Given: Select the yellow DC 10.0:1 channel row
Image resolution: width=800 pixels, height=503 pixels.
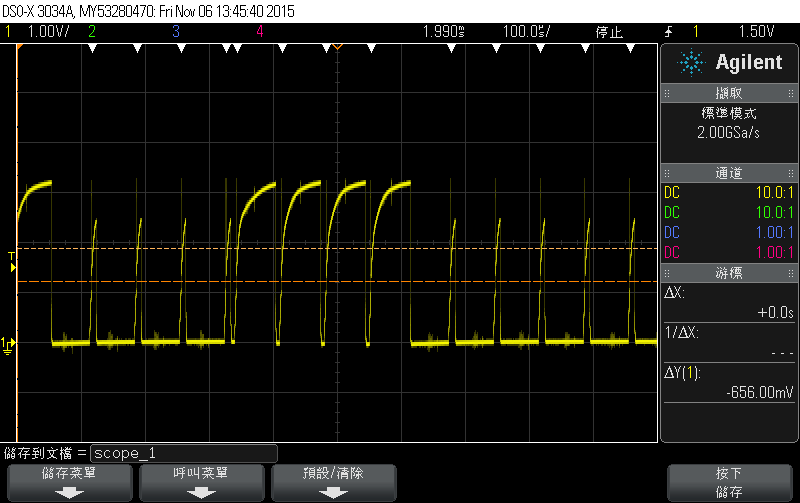Looking at the screenshot, I should [x=729, y=192].
